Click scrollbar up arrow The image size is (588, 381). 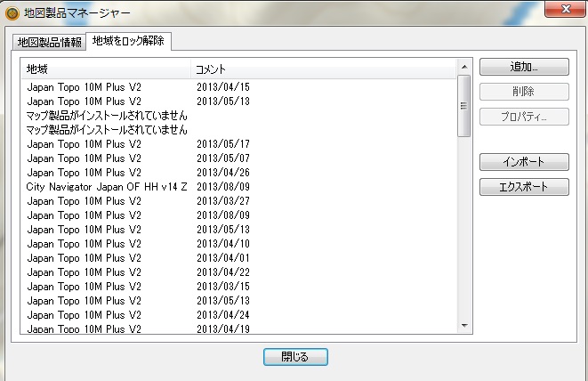tap(464, 67)
